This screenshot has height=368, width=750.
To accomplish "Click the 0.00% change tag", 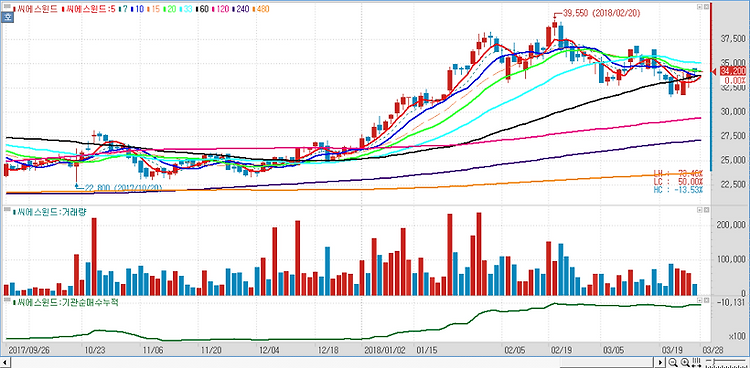I will point(733,80).
